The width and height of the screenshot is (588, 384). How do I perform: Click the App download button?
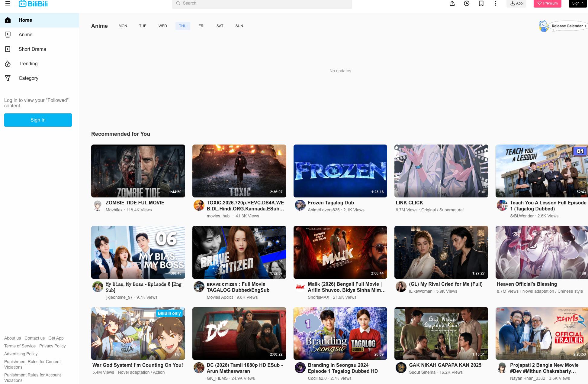click(516, 3)
